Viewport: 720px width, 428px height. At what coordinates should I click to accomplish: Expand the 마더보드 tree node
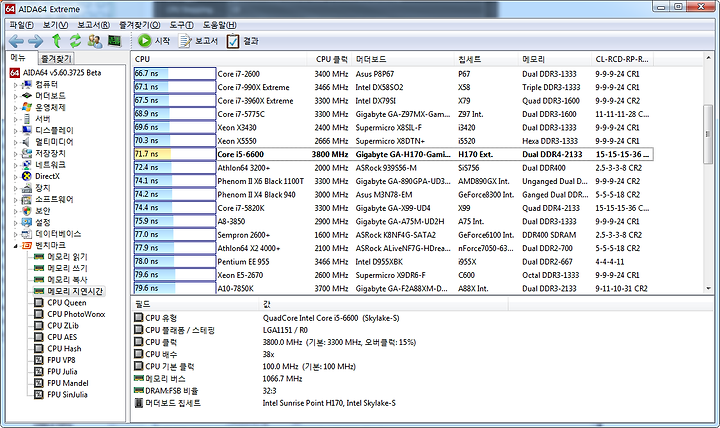pyautogui.click(x=15, y=96)
